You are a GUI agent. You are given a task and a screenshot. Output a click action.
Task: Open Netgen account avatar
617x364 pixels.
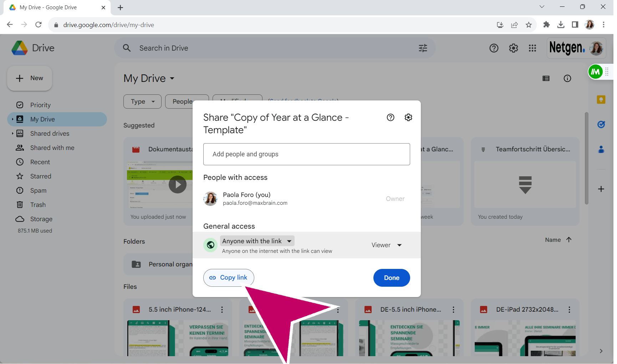(x=596, y=48)
